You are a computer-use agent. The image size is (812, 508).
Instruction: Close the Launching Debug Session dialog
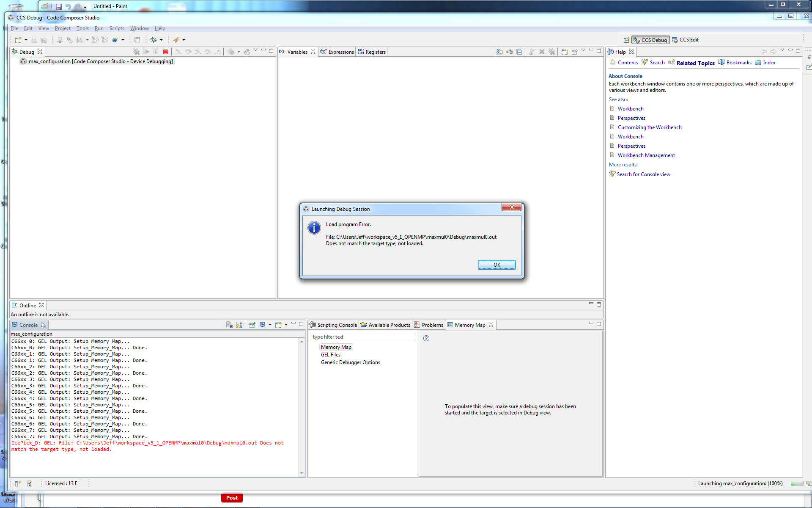511,207
